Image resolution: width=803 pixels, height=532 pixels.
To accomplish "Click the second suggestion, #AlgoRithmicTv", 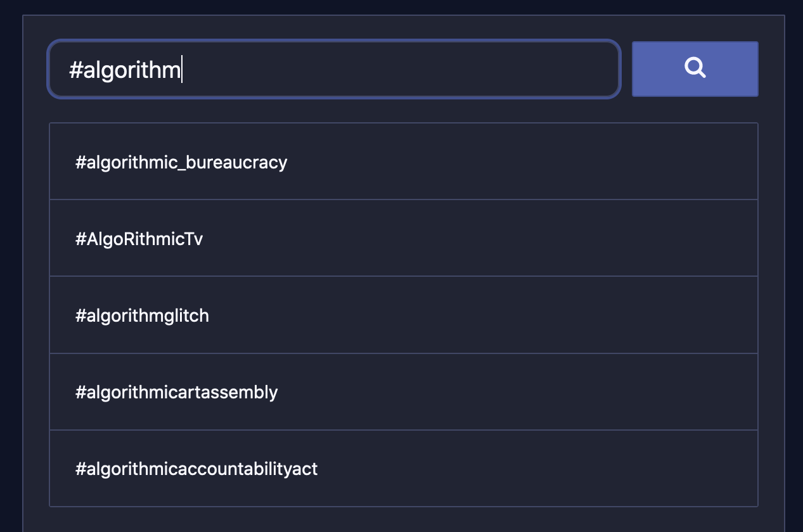I will coord(404,238).
